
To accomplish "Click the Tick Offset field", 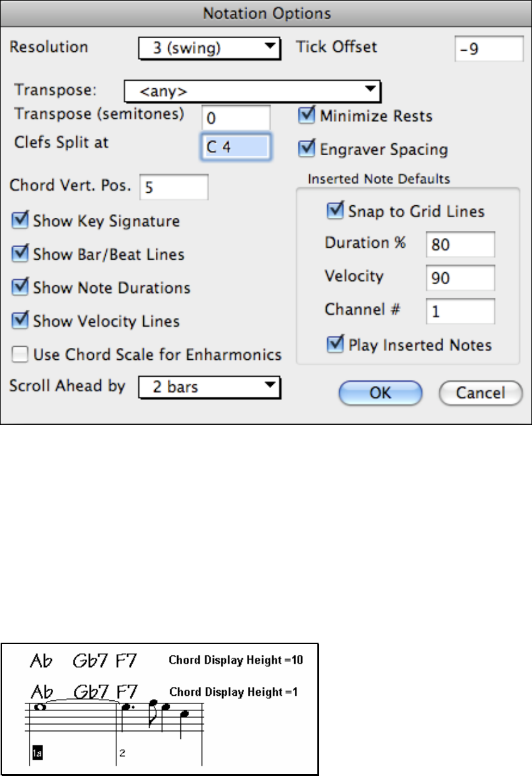I will point(488,49).
